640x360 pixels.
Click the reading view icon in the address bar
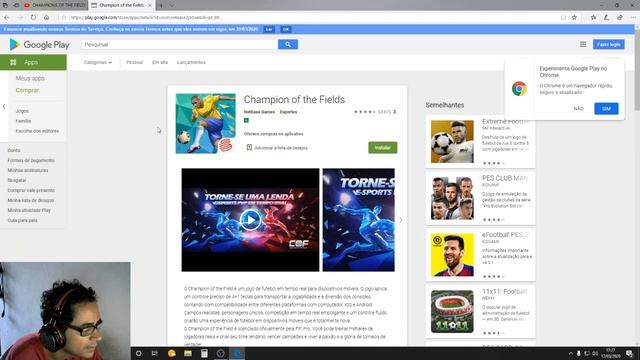[563, 18]
